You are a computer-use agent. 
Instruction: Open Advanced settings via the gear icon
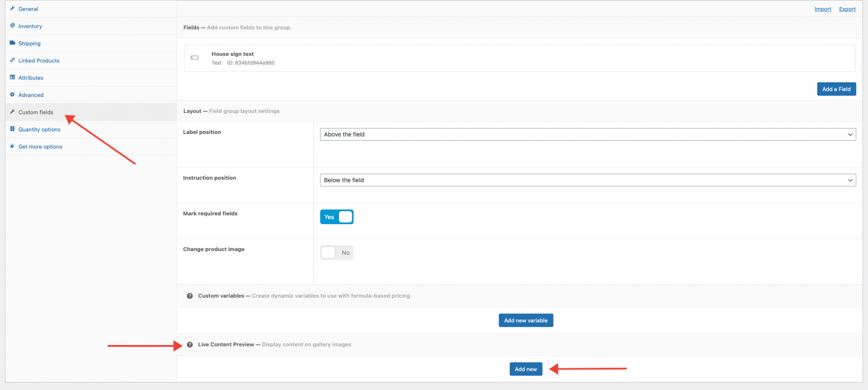click(12, 95)
